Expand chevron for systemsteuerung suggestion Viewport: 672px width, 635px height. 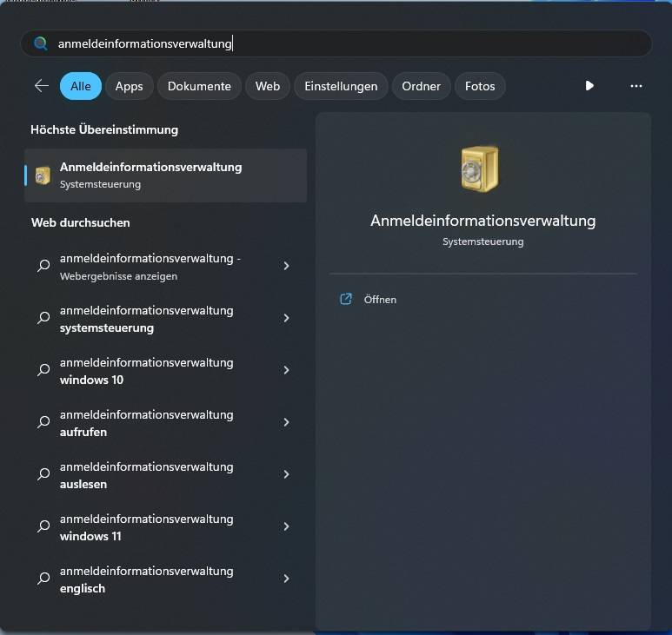[x=286, y=318]
